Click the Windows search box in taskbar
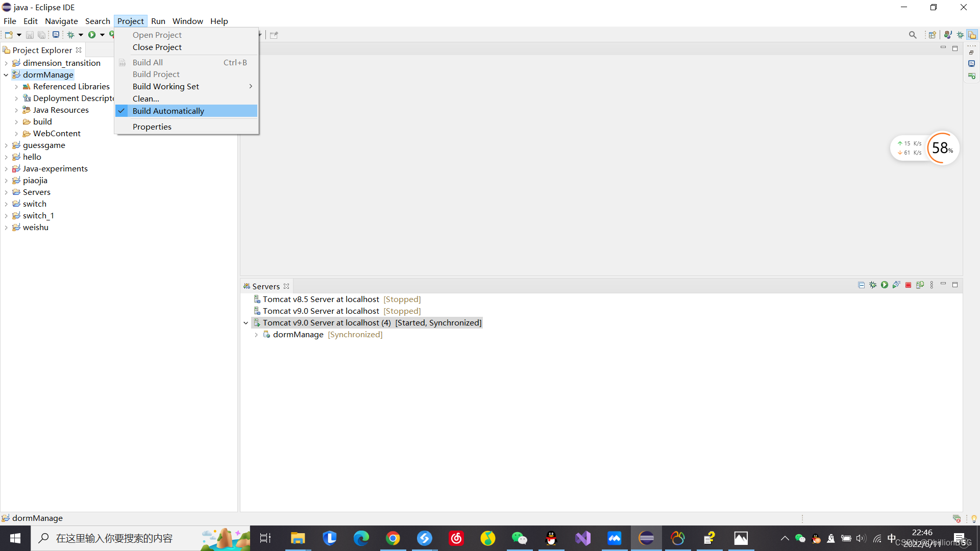This screenshot has width=980, height=551. click(x=140, y=538)
